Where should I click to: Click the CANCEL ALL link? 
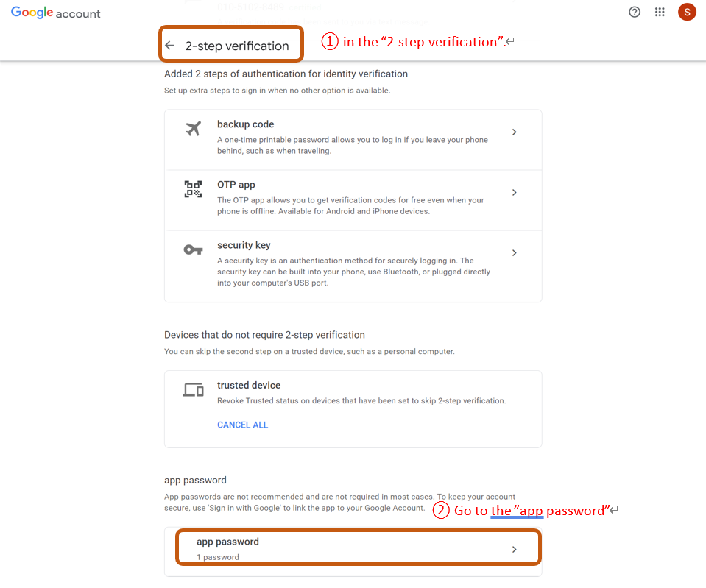point(242,425)
